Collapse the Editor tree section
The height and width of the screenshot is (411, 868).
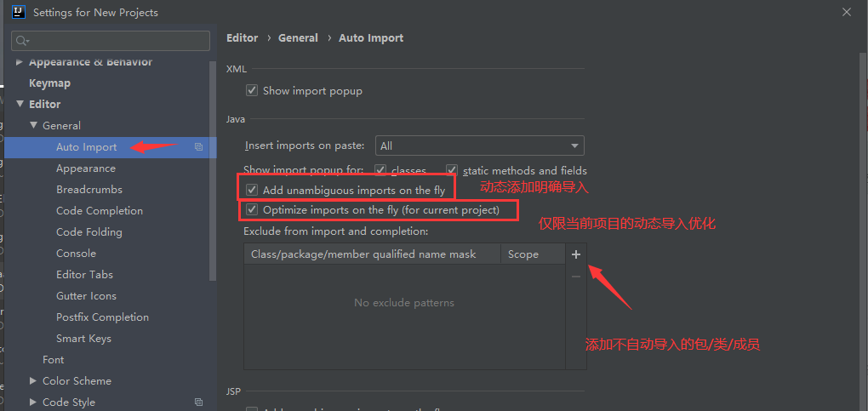(20, 104)
